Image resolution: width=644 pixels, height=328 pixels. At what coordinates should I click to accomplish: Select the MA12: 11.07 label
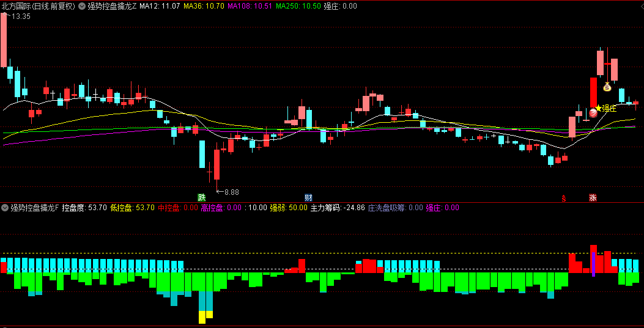point(160,6)
